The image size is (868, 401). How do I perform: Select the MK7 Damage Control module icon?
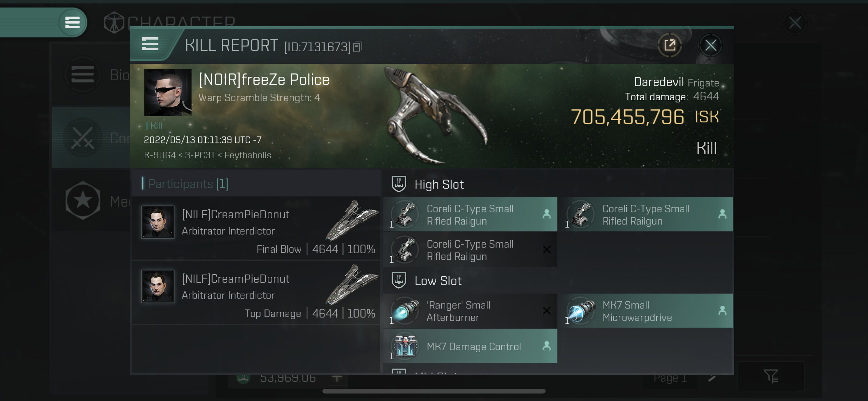pos(405,346)
